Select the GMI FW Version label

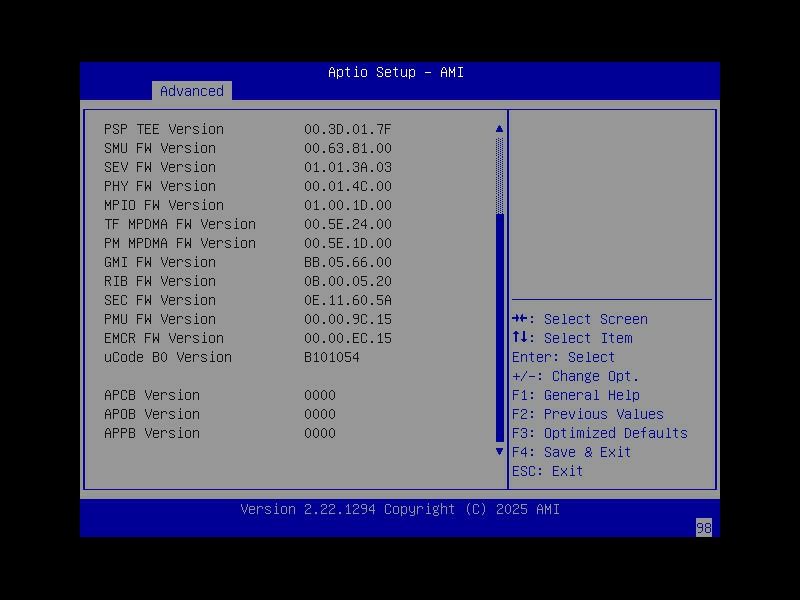160,262
